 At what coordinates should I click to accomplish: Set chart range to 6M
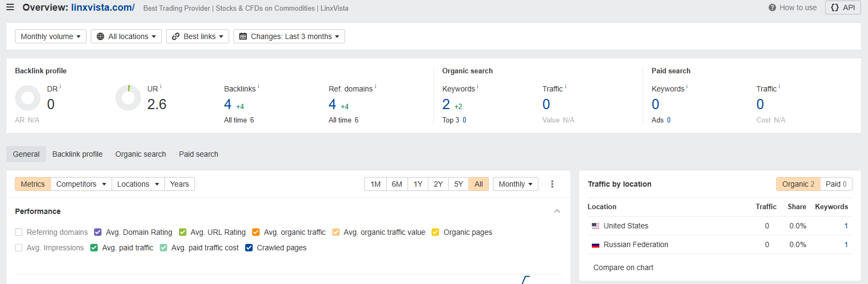click(397, 184)
